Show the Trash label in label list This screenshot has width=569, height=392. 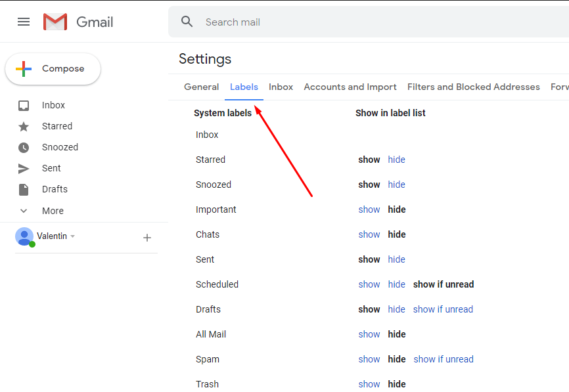pyautogui.click(x=369, y=384)
